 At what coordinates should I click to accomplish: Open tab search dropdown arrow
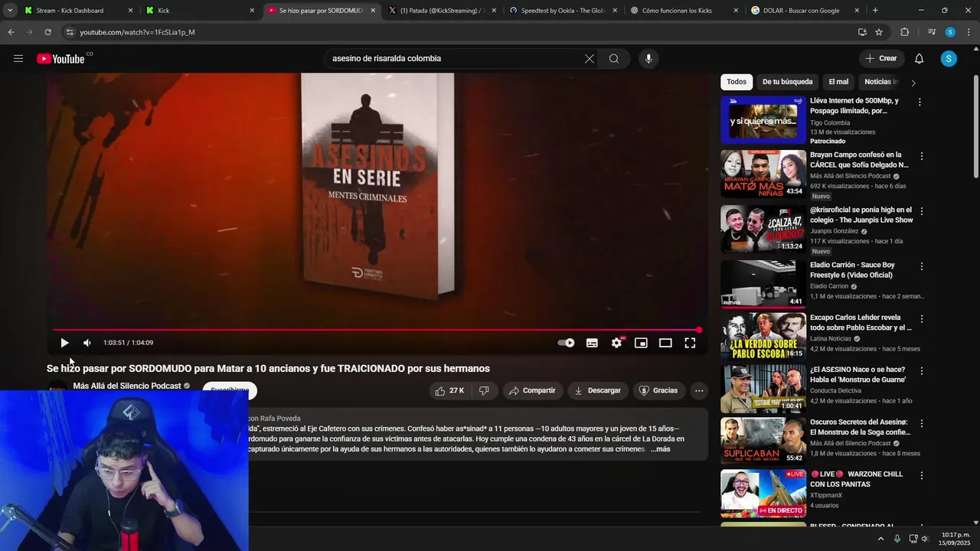click(10, 11)
